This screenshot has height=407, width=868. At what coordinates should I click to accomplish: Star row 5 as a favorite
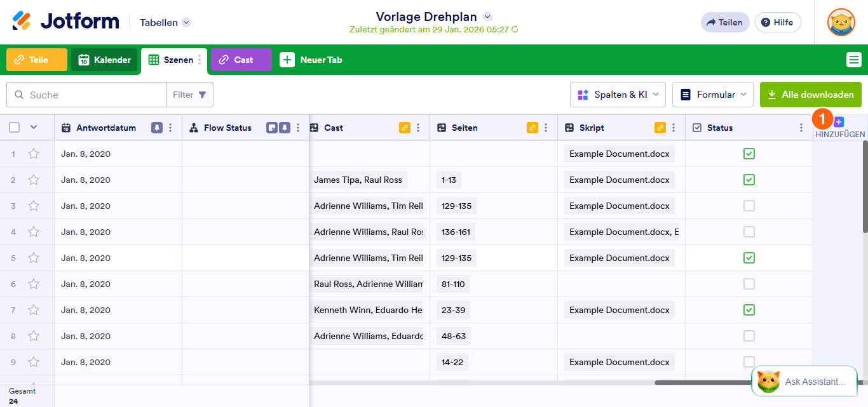(34, 258)
